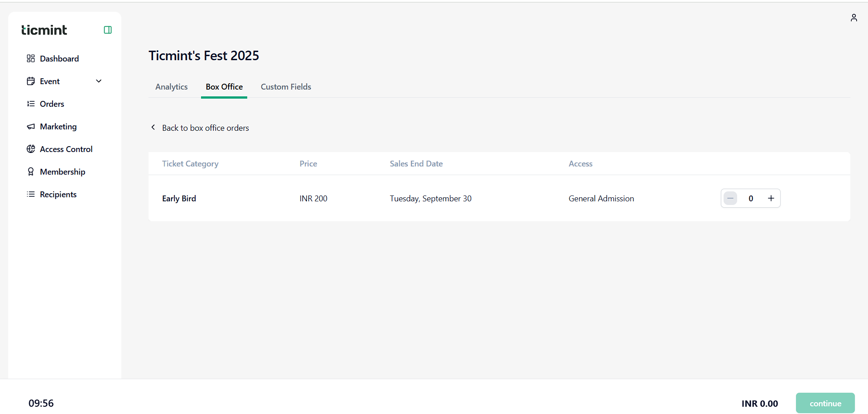Go to Dashboard in the sidebar
This screenshot has width=868, height=414.
point(59,58)
